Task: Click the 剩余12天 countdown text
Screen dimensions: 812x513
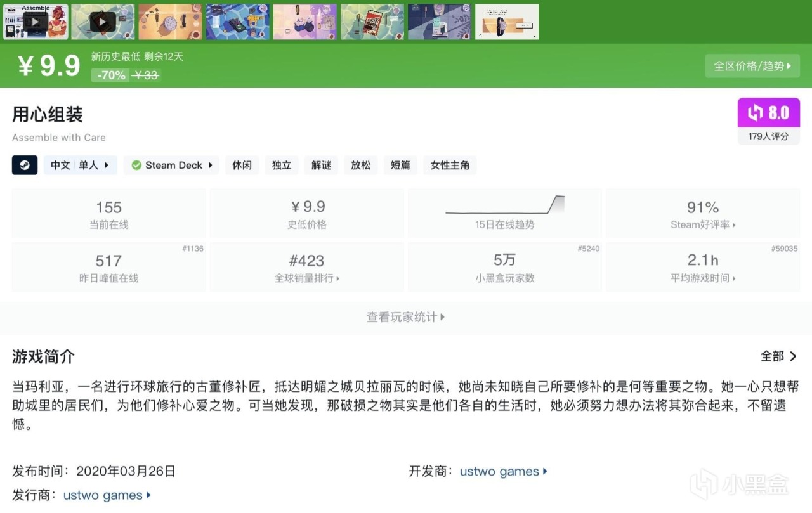Action: pyautogui.click(x=164, y=56)
